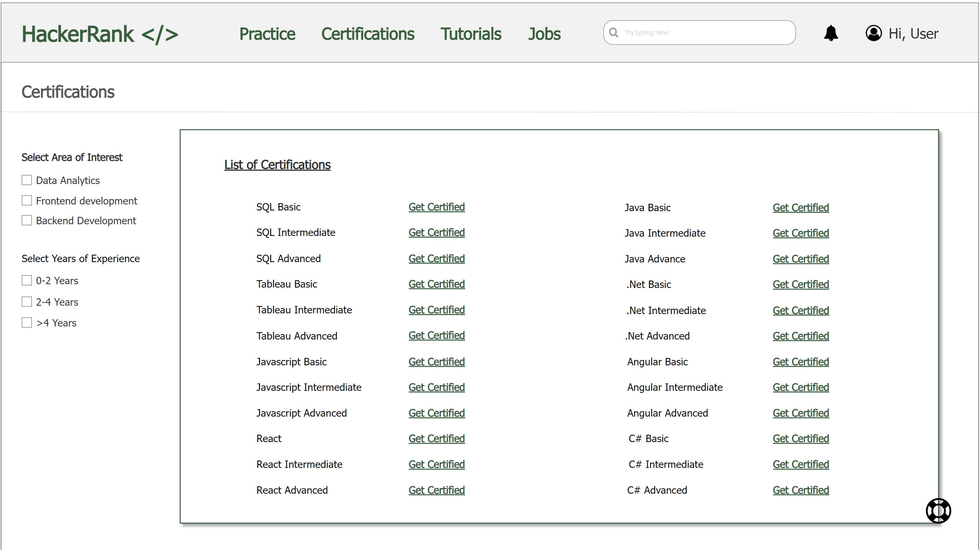The image size is (980, 550).
Task: Check the Data Analytics checkbox
Action: click(27, 180)
